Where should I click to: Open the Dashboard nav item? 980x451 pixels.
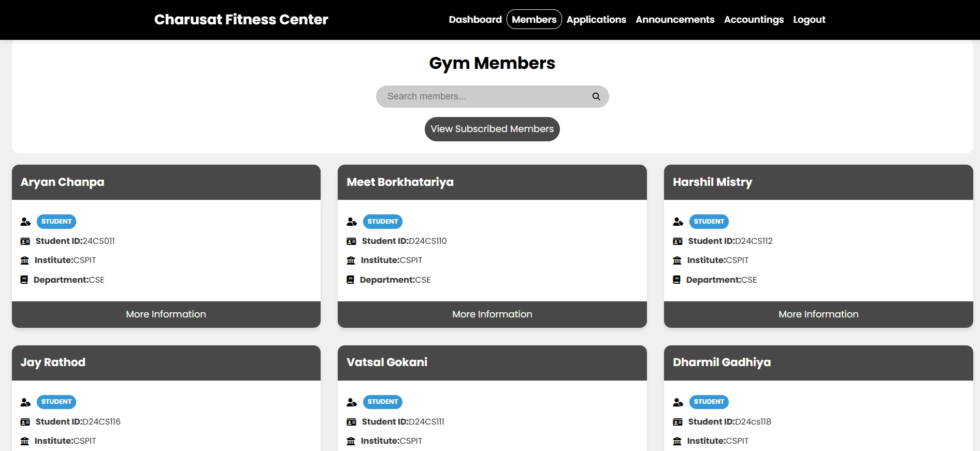[x=475, y=20]
